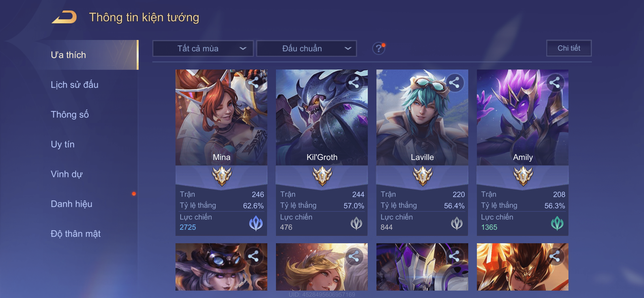The image size is (644, 298).
Task: Click the Chi tiết button
Action: 569,48
